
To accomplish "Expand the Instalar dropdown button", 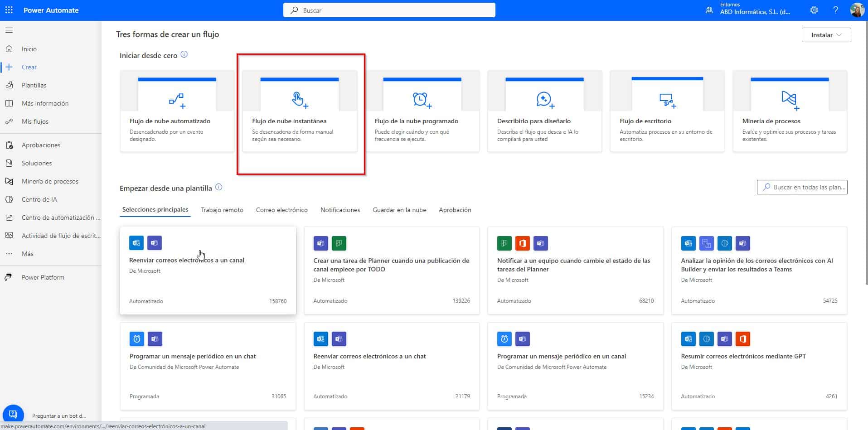I will [x=826, y=35].
